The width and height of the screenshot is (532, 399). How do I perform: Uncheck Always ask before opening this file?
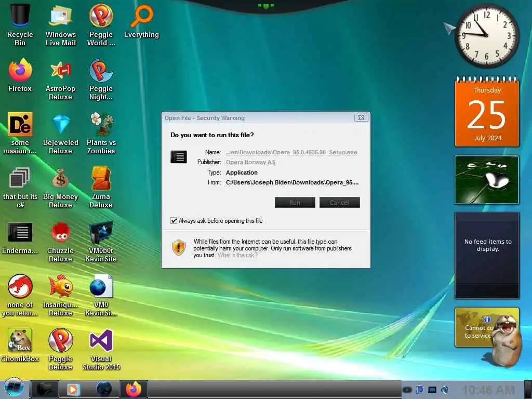coord(174,220)
